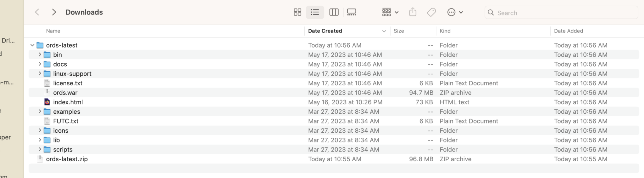The image size is (644, 178).
Task: Go back with the left arrow
Action: click(37, 12)
